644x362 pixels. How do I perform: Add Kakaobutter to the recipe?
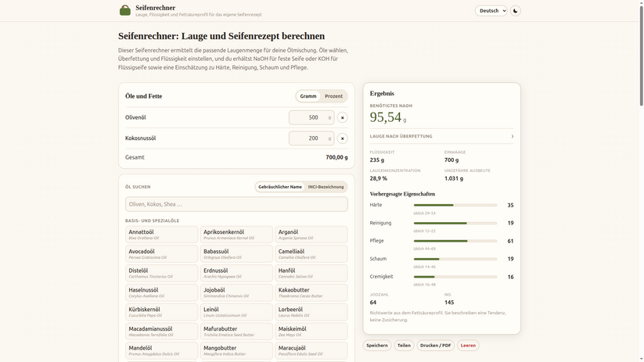[x=311, y=292]
